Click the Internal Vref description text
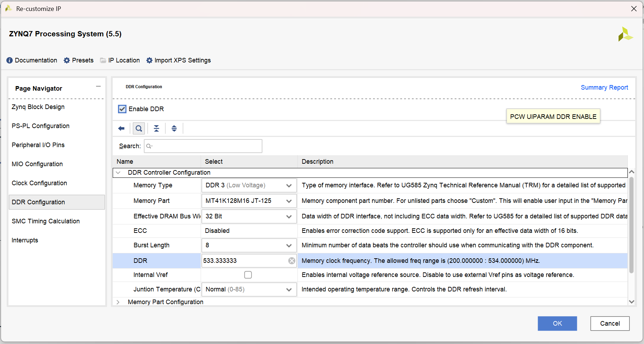 click(438, 275)
